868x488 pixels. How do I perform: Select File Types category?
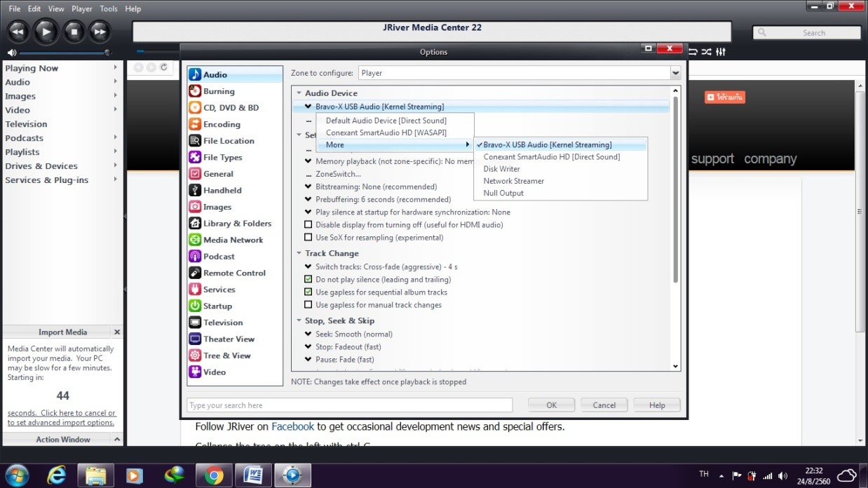[235, 157]
